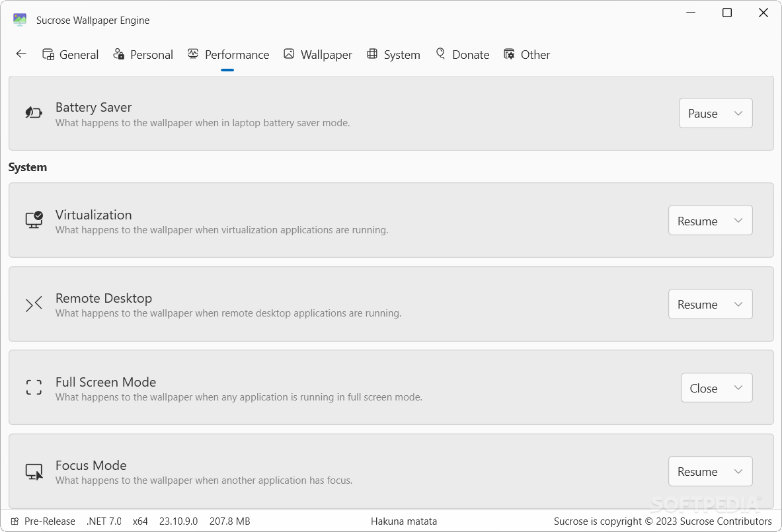The height and width of the screenshot is (532, 782).
Task: Click the System tab grid icon
Action: [x=372, y=54]
